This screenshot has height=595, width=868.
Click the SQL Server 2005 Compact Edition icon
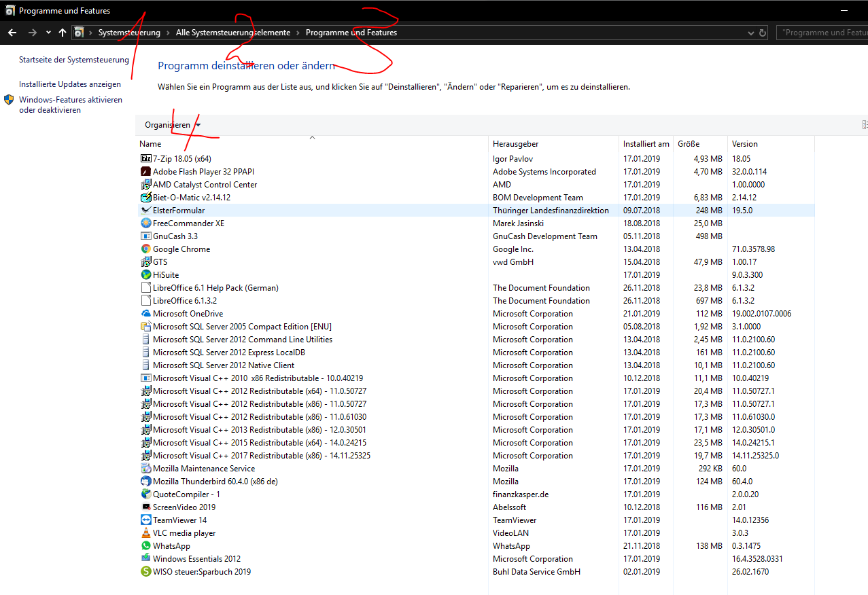pos(145,327)
